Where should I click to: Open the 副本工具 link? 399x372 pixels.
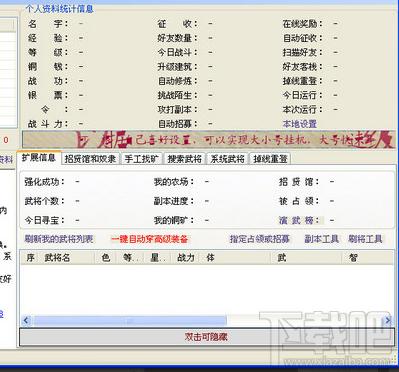pyautogui.click(x=321, y=239)
